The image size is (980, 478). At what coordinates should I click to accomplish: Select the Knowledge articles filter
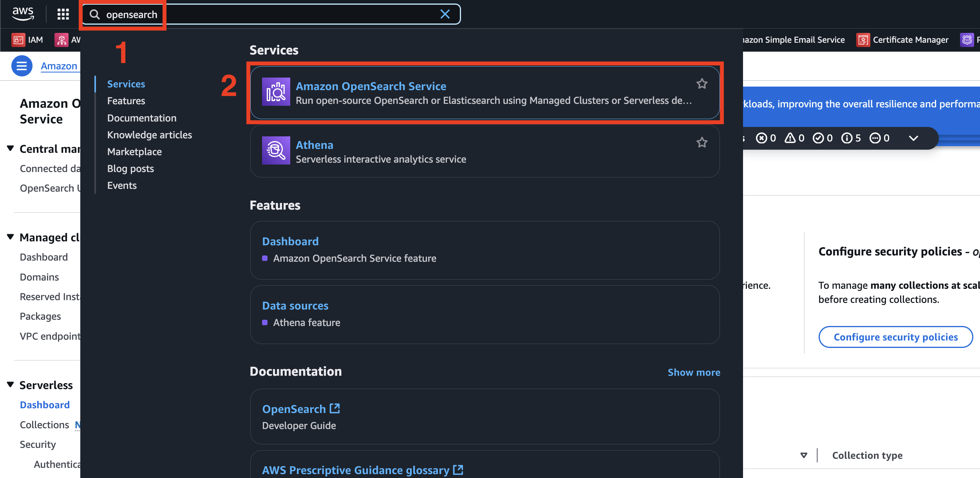tap(150, 135)
